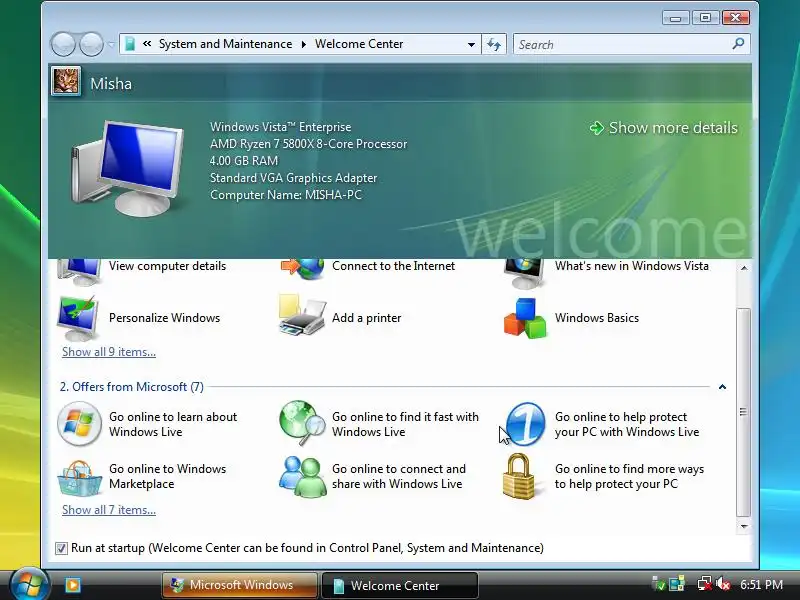Maximize the Welcome Center window
The width and height of the screenshot is (800, 600).
705,18
